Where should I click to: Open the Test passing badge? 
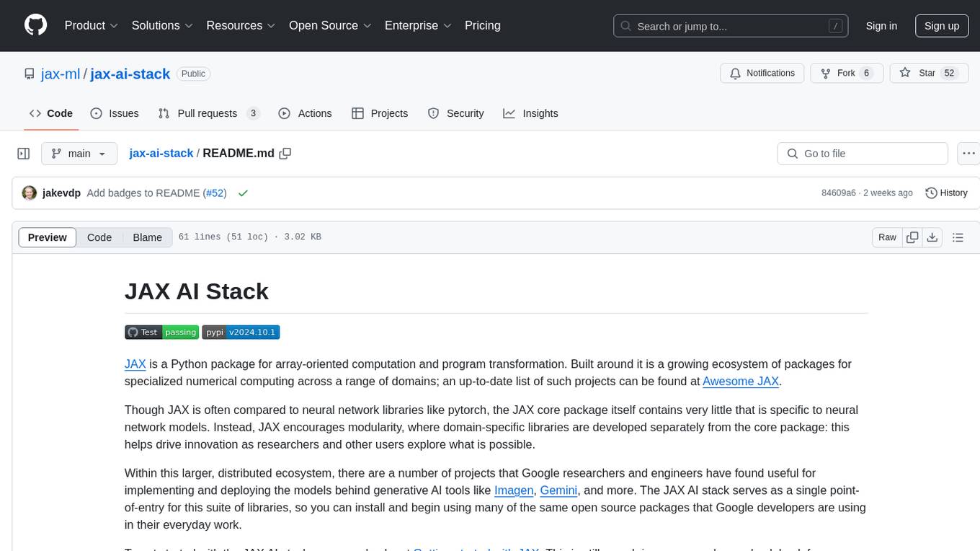[162, 332]
